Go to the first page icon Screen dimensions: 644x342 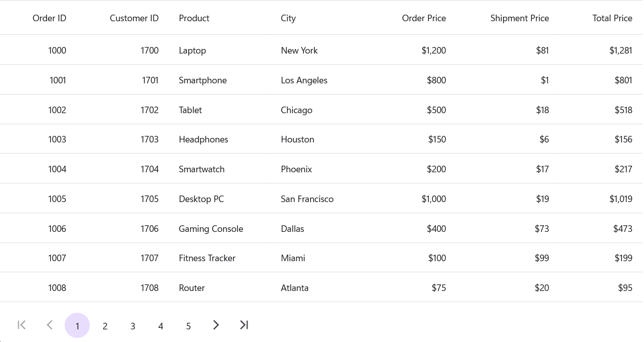coord(22,325)
